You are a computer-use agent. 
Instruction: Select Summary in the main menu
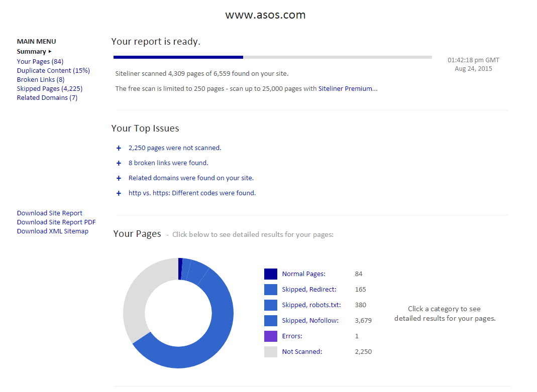pos(32,52)
